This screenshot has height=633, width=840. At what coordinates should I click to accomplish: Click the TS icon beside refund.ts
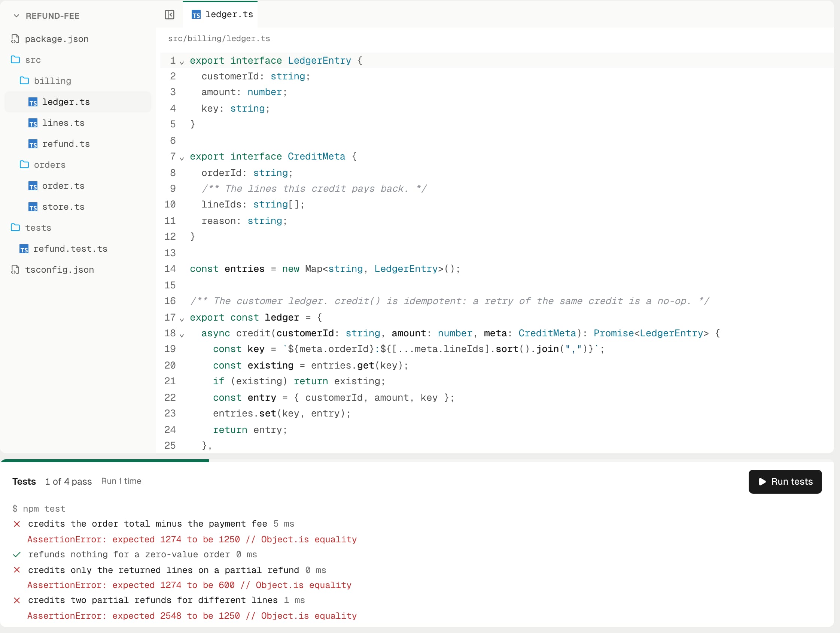point(33,143)
